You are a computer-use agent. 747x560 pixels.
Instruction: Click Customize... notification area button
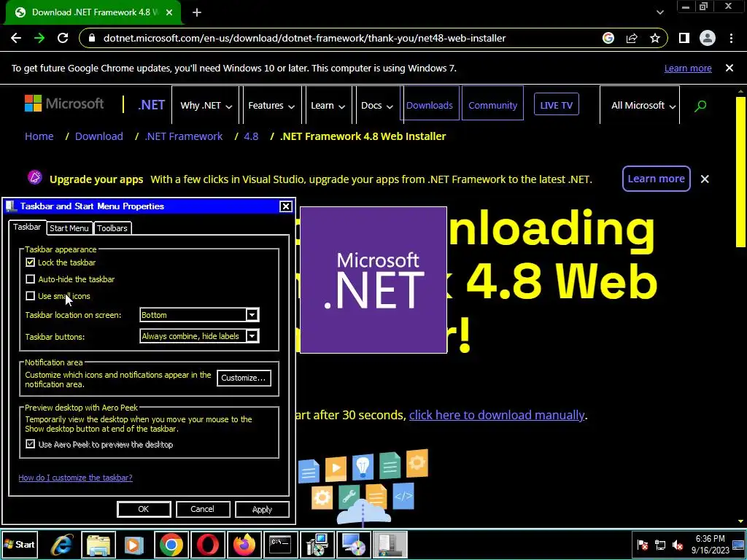(x=244, y=378)
